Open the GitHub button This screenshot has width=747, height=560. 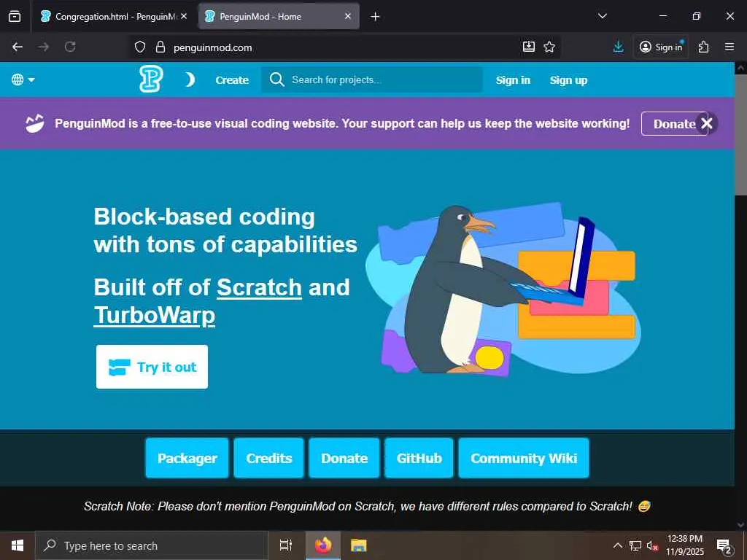click(419, 458)
